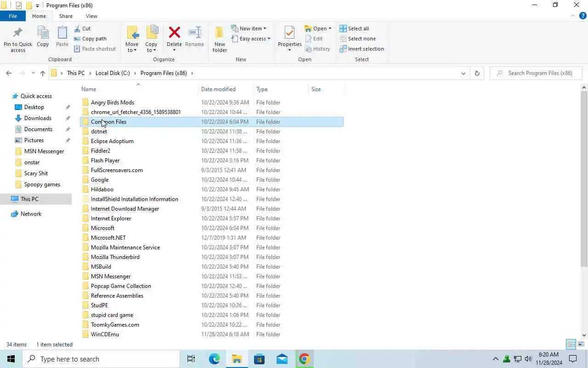
Task: Click Local Disk (C:) in the breadcrumb
Action: 113,73
